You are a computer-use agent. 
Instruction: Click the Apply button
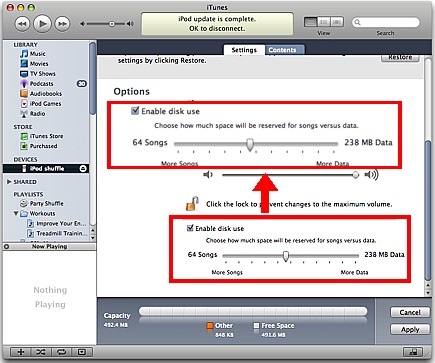[410, 330]
